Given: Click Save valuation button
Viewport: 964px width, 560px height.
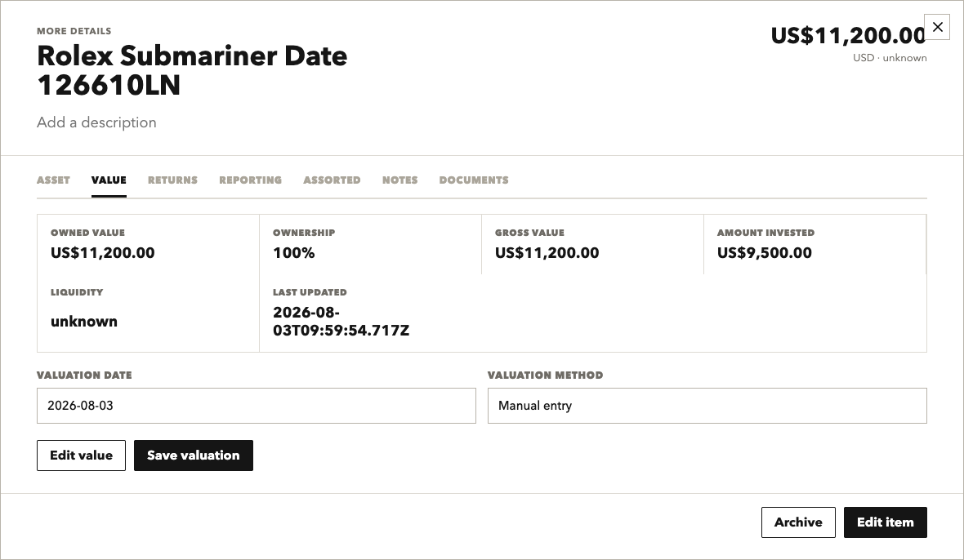Looking at the screenshot, I should point(194,456).
